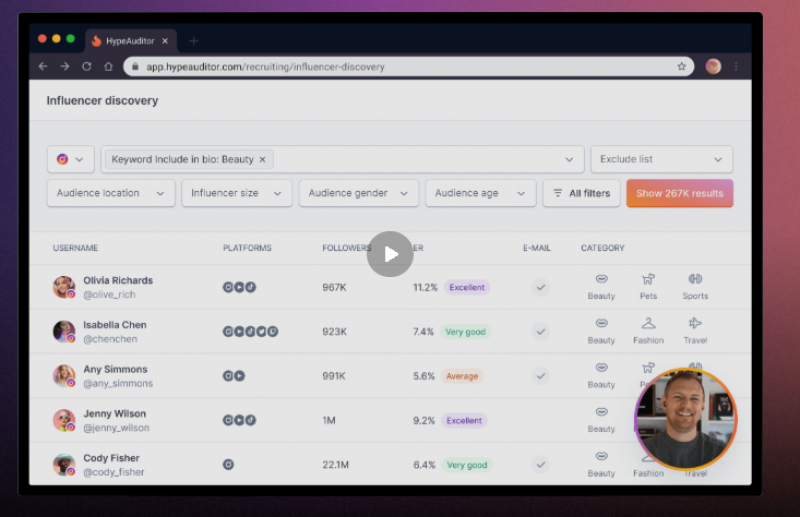Image resolution: width=800 pixels, height=517 pixels.
Task: Bookmark page with star icon
Action: (682, 67)
